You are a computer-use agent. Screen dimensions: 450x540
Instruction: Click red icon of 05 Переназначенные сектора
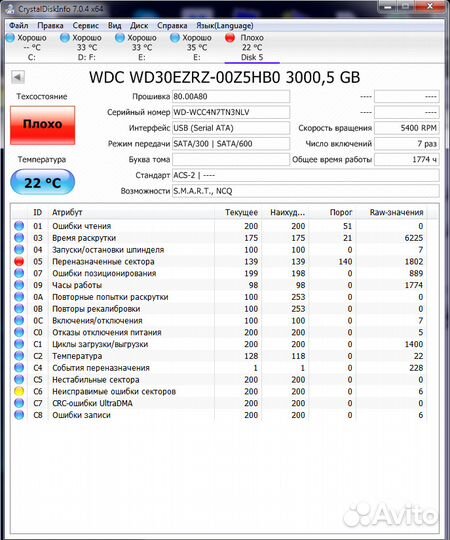point(19,261)
